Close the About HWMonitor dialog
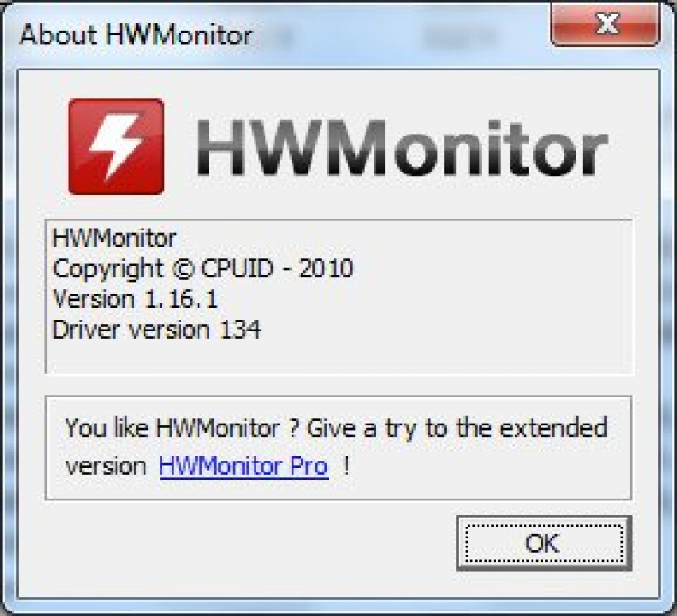 pyautogui.click(x=606, y=23)
